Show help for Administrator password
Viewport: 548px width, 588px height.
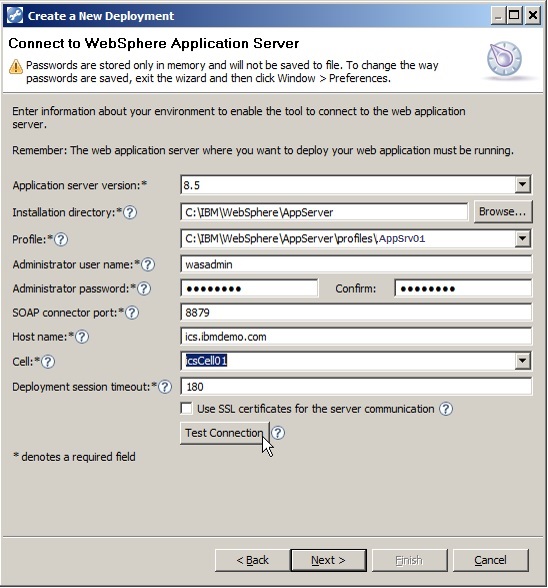(x=144, y=289)
